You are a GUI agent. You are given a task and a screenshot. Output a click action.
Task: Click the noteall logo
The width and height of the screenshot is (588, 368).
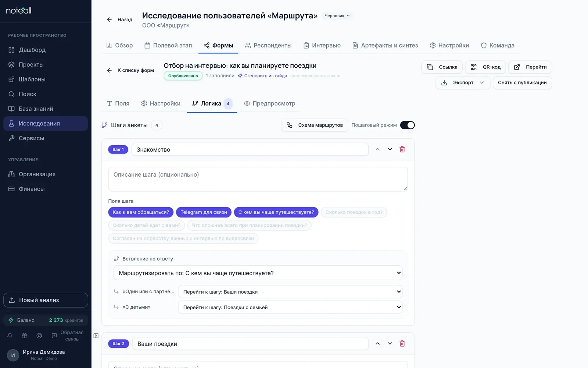tap(19, 11)
